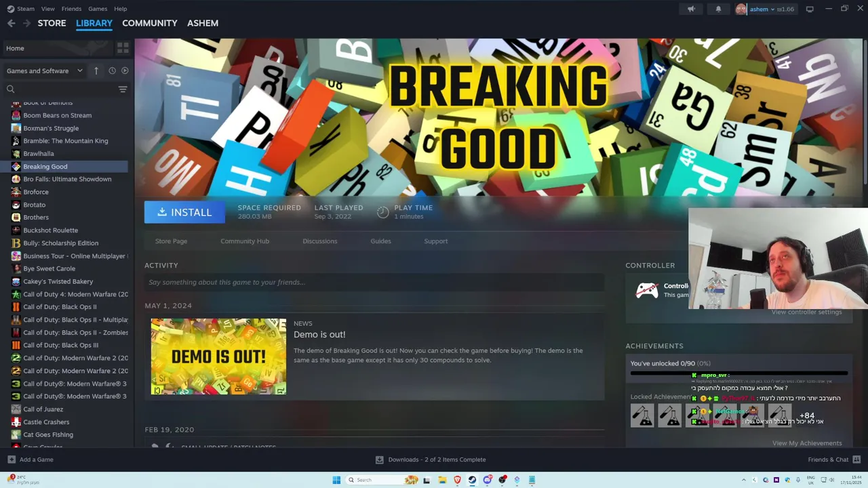Open the notifications bell

point(718,9)
